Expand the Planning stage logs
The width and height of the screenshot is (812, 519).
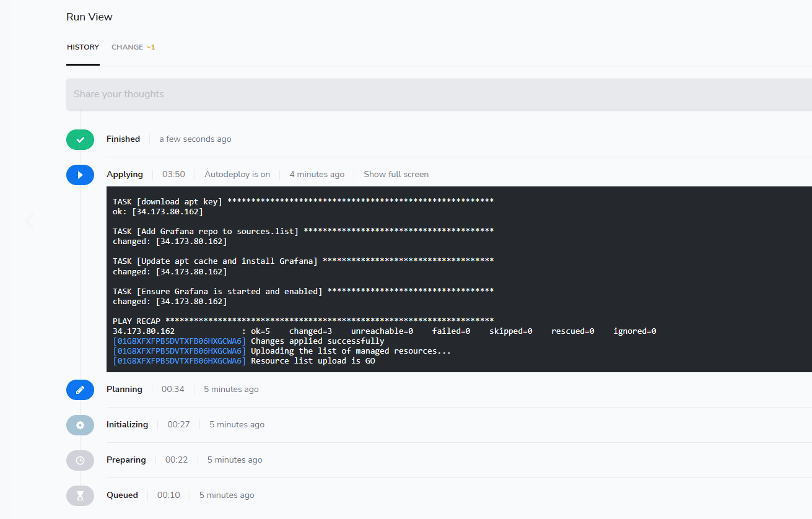pos(124,390)
